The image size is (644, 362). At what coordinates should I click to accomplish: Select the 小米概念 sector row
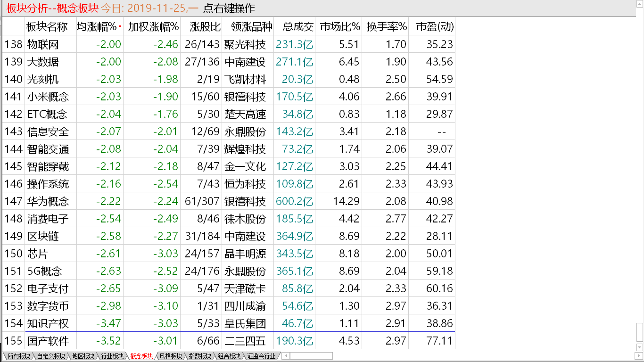229,97
